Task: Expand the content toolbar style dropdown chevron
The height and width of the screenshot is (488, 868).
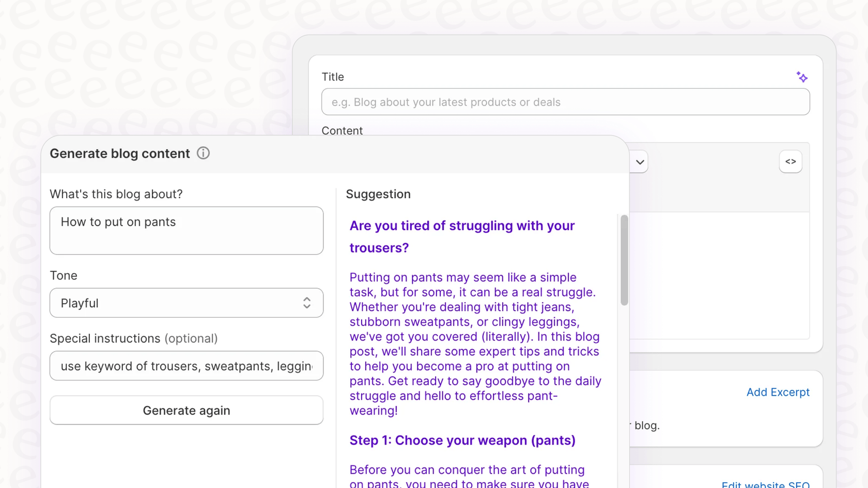Action: tap(639, 162)
